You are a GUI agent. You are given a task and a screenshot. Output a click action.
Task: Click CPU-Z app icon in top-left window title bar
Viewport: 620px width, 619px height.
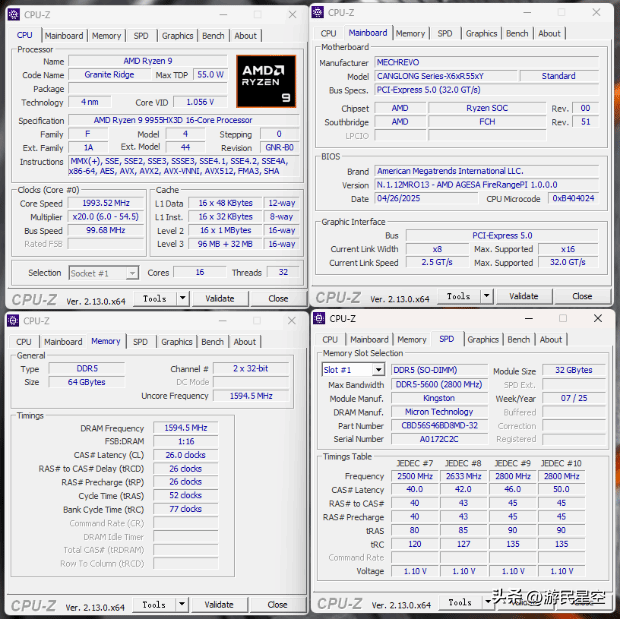[13, 15]
